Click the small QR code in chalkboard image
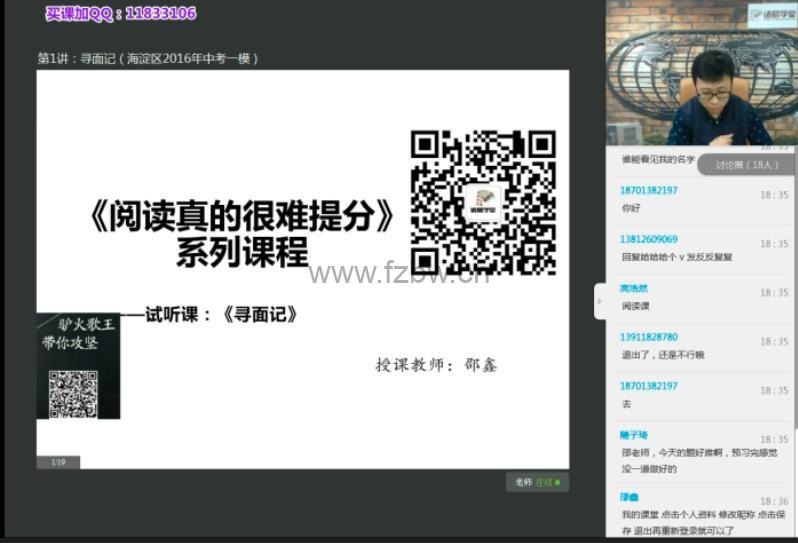 pos(73,394)
